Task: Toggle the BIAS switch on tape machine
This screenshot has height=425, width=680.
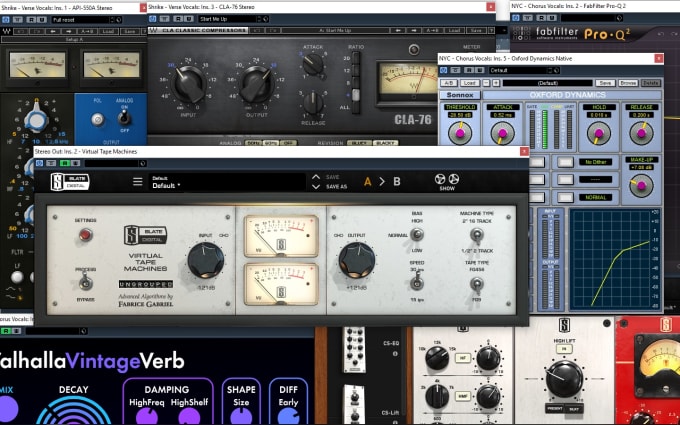Action: point(417,235)
